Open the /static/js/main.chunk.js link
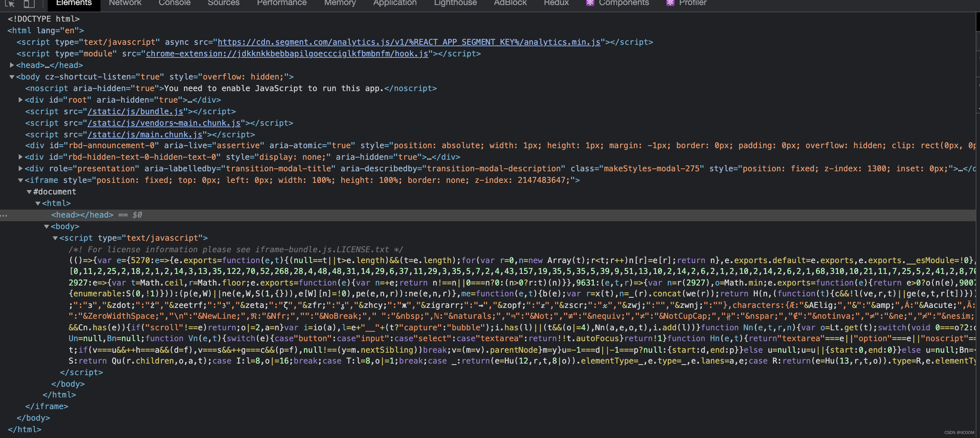This screenshot has width=980, height=438. pyautogui.click(x=145, y=135)
